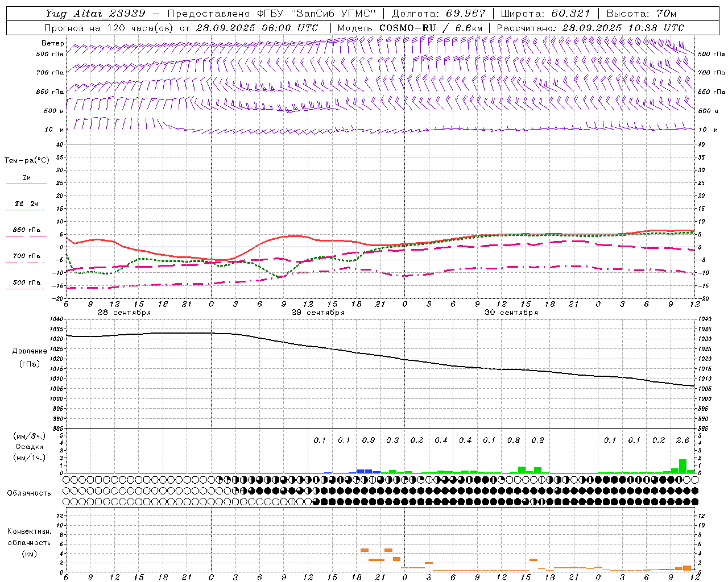Select the Широта: 60.321 latitude value
The height and width of the screenshot is (582, 728).
tap(545, 14)
